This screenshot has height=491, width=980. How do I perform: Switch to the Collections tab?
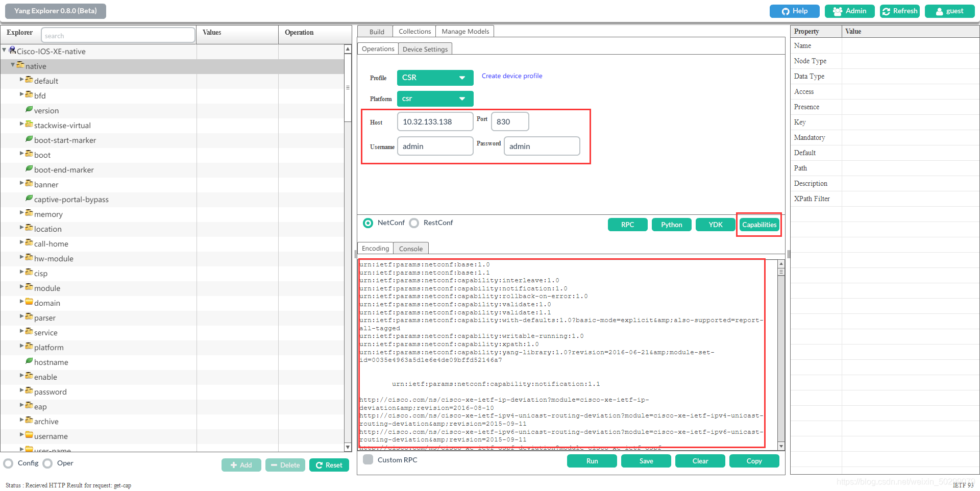tap(414, 31)
